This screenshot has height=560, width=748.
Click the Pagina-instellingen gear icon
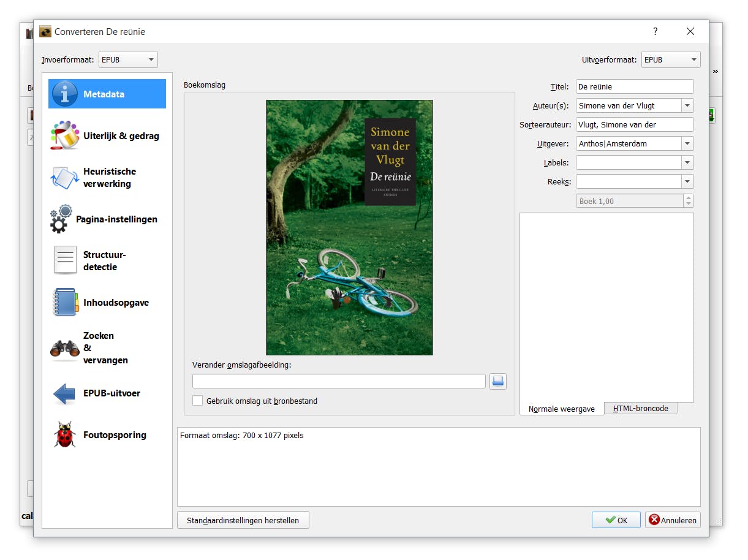coord(61,219)
